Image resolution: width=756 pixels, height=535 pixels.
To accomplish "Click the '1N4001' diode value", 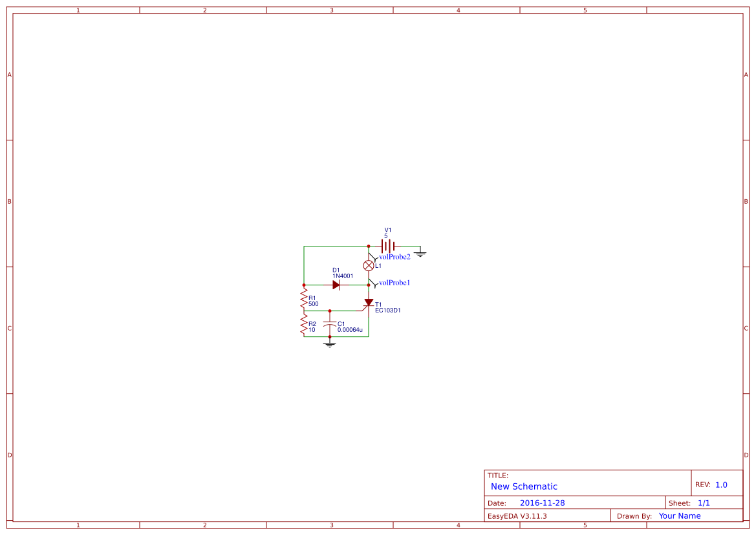I will pos(343,276).
